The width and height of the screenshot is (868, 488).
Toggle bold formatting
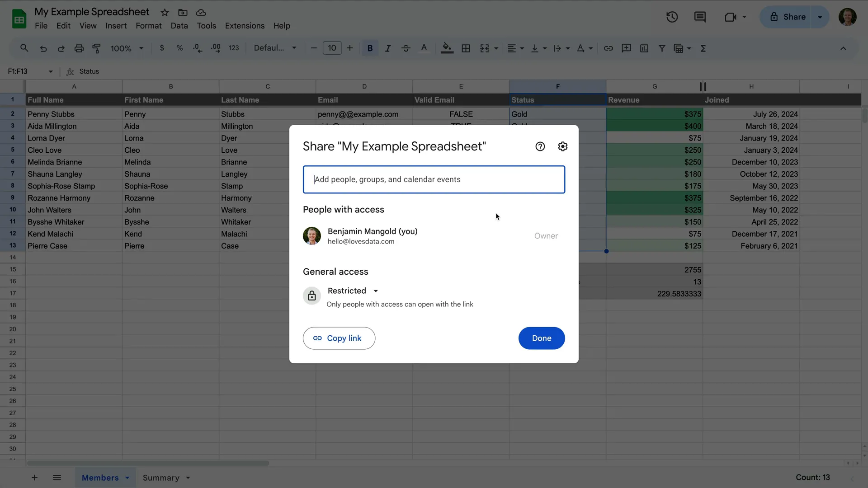point(370,48)
